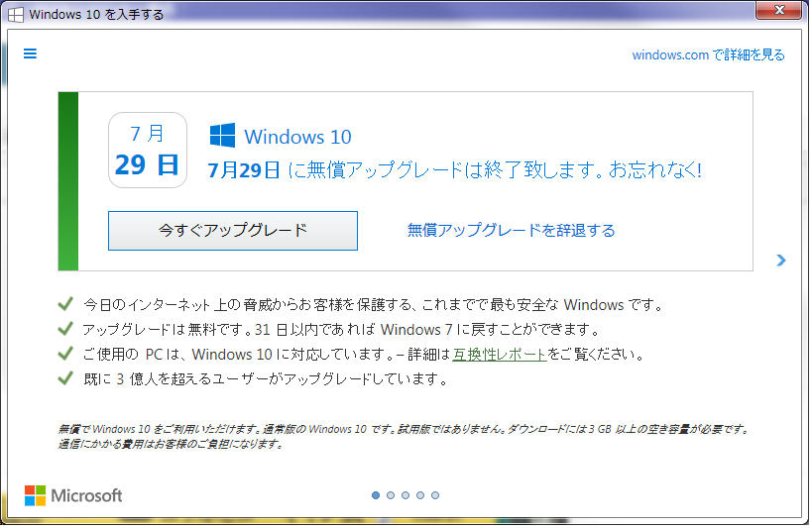Click the 7月 29日 calendar date badge
Image resolution: width=812 pixels, height=528 pixels.
click(x=148, y=151)
